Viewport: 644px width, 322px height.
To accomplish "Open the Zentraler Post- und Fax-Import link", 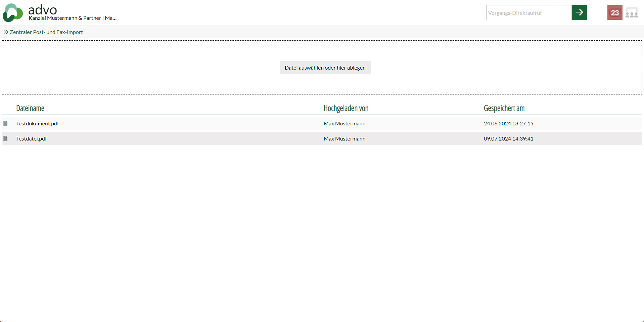I will (46, 32).
